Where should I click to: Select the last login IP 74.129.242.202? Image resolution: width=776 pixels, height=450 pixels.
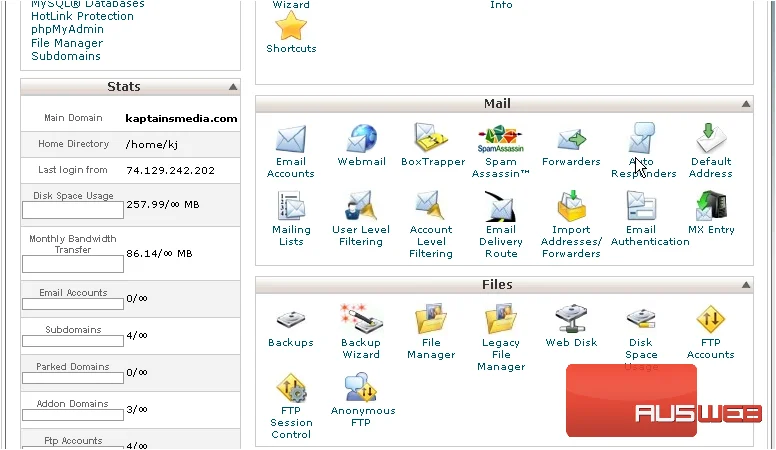tap(170, 171)
